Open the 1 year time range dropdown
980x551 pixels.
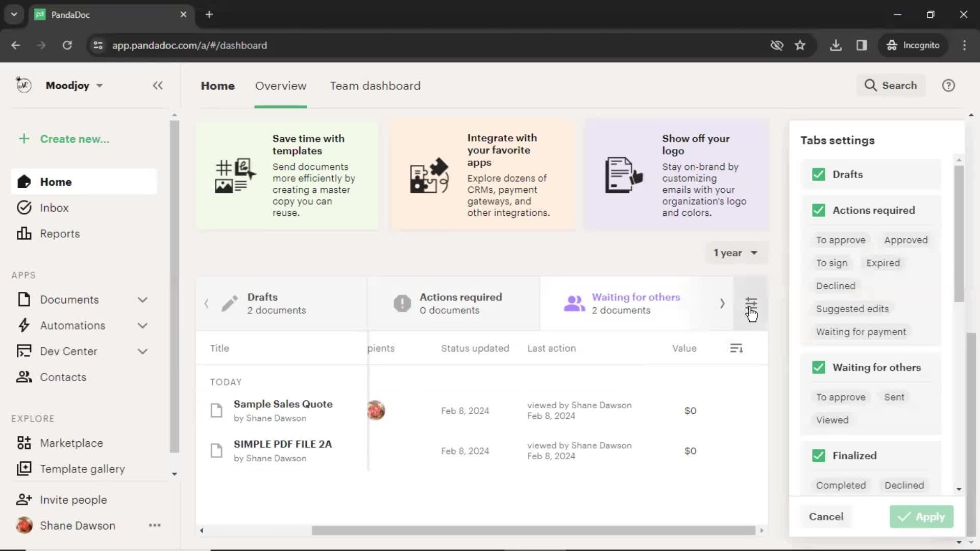pyautogui.click(x=736, y=253)
